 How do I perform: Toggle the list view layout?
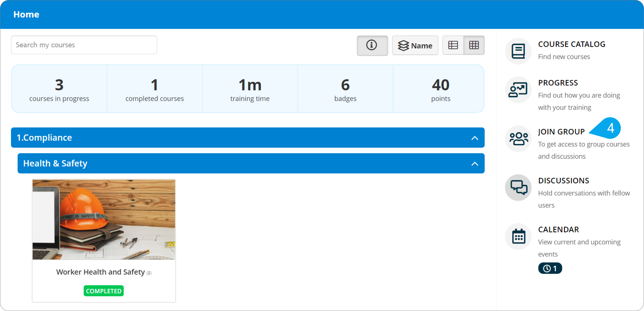click(x=453, y=45)
